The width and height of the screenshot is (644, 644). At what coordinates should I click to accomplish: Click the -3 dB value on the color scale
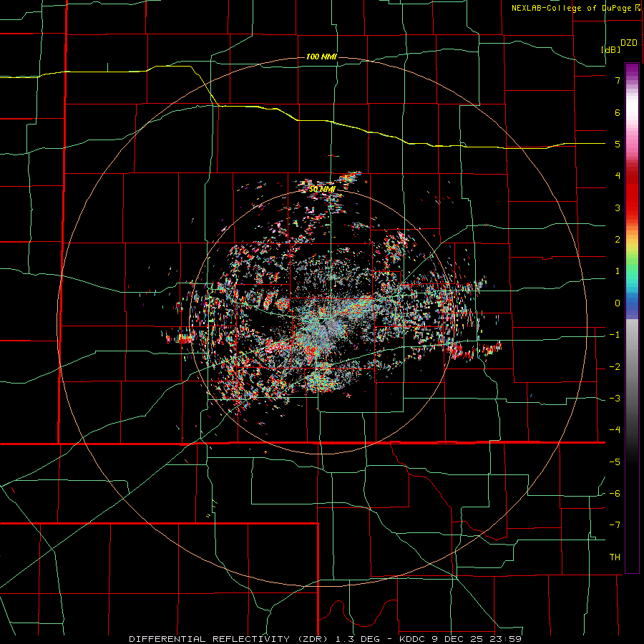click(x=615, y=399)
